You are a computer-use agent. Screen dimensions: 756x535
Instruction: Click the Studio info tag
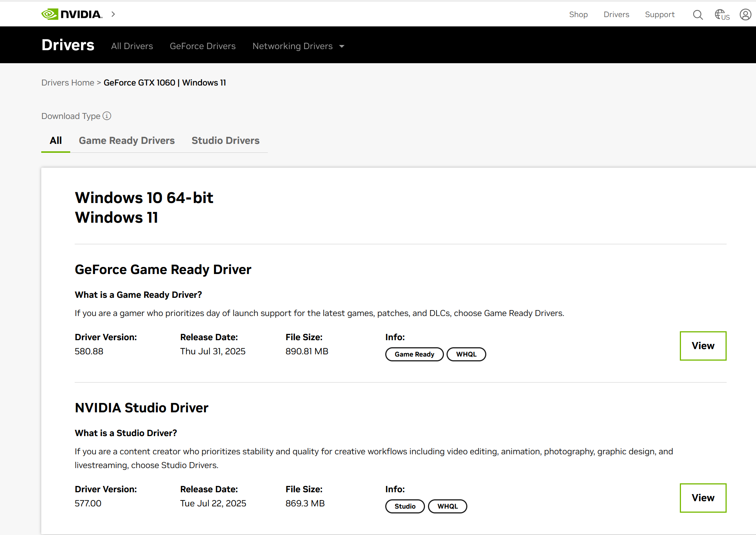click(405, 506)
